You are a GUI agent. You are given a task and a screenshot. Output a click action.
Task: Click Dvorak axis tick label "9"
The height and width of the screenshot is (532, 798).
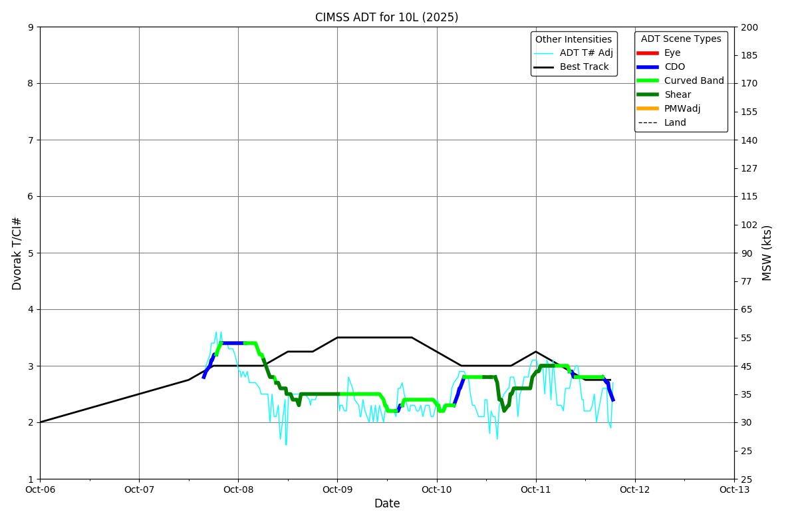click(31, 27)
